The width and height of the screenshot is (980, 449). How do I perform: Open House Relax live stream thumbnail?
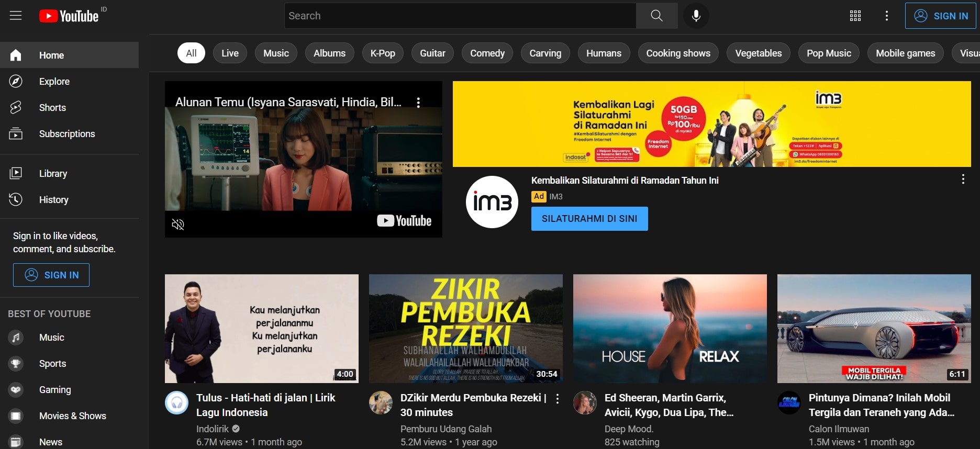click(670, 329)
